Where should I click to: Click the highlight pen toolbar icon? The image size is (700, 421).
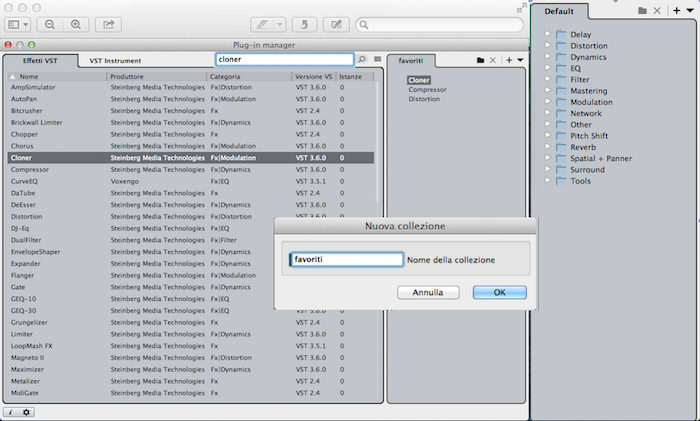[262, 25]
